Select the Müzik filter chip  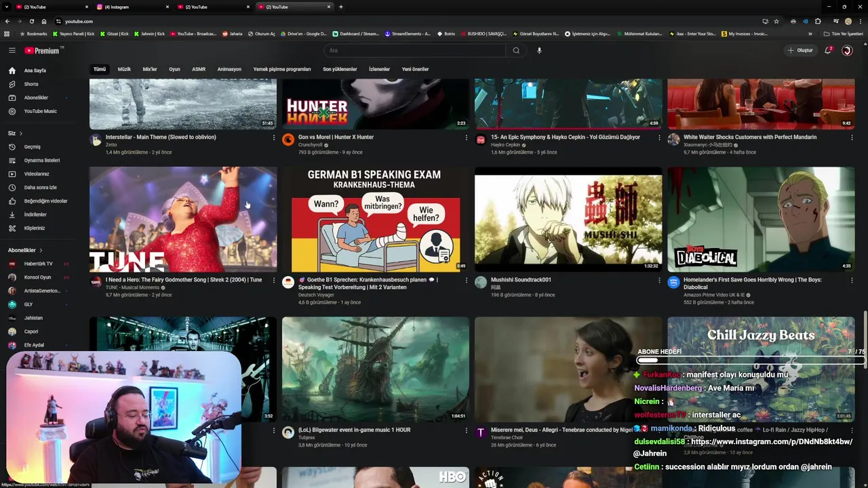124,69
